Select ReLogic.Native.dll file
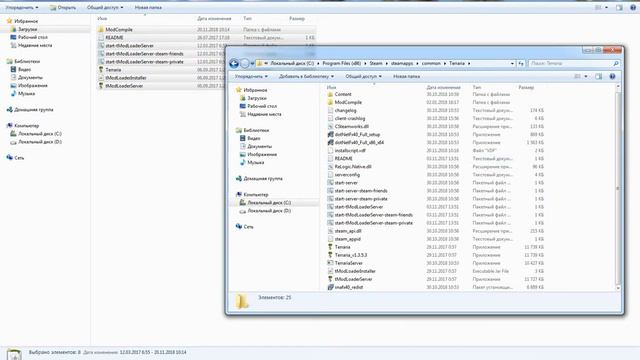The image size is (640, 360). (353, 167)
